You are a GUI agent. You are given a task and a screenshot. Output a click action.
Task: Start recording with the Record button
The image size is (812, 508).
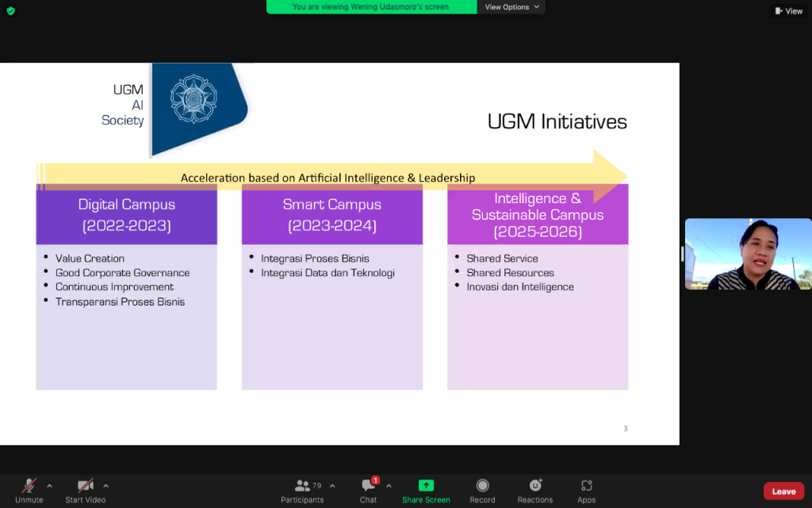click(483, 491)
